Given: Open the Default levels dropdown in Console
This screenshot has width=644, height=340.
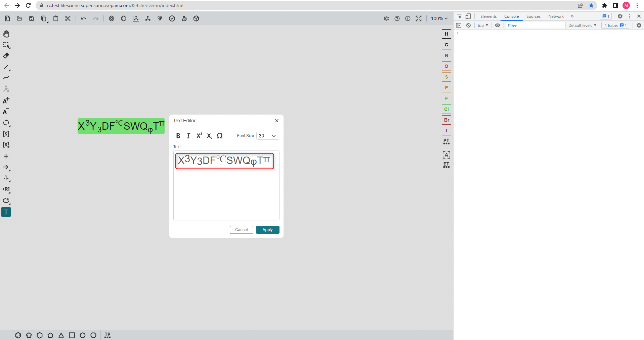Looking at the screenshot, I should click(582, 25).
